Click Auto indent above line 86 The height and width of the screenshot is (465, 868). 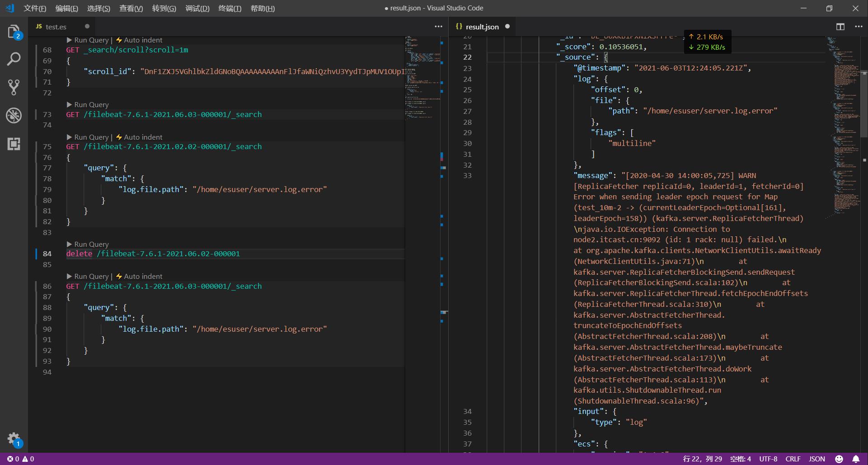tap(139, 276)
